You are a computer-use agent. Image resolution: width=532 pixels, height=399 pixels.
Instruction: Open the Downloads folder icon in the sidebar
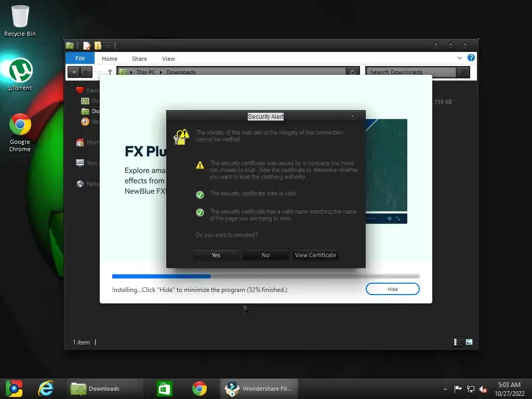point(85,111)
